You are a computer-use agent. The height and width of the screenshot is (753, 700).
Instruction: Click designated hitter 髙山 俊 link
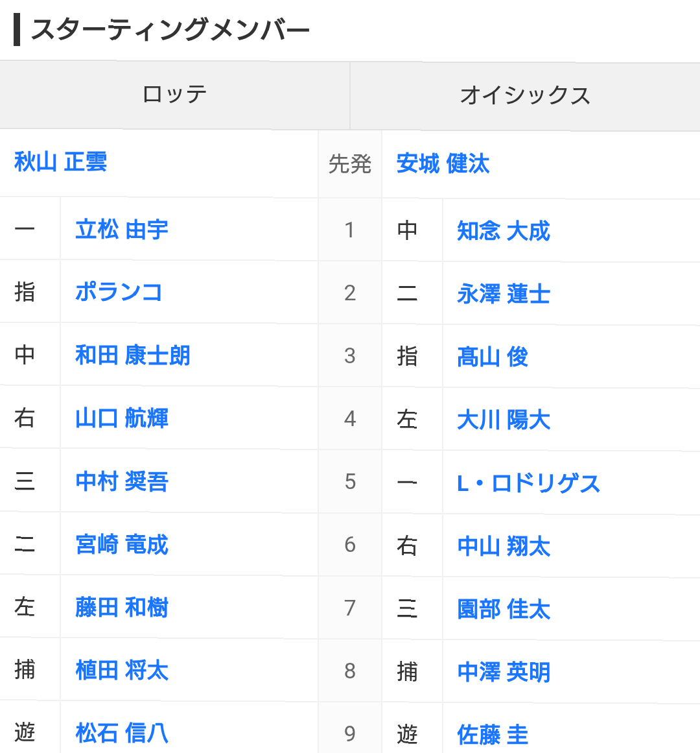coord(492,357)
